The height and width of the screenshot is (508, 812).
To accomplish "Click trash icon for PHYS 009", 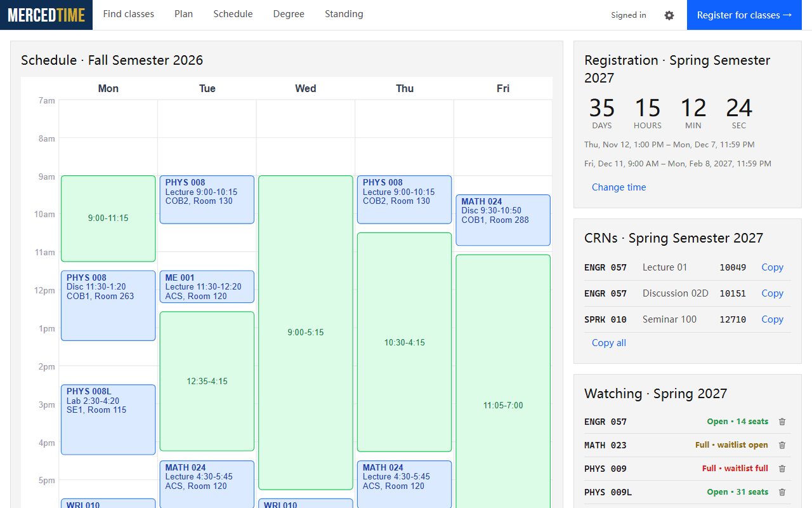I will pos(782,469).
